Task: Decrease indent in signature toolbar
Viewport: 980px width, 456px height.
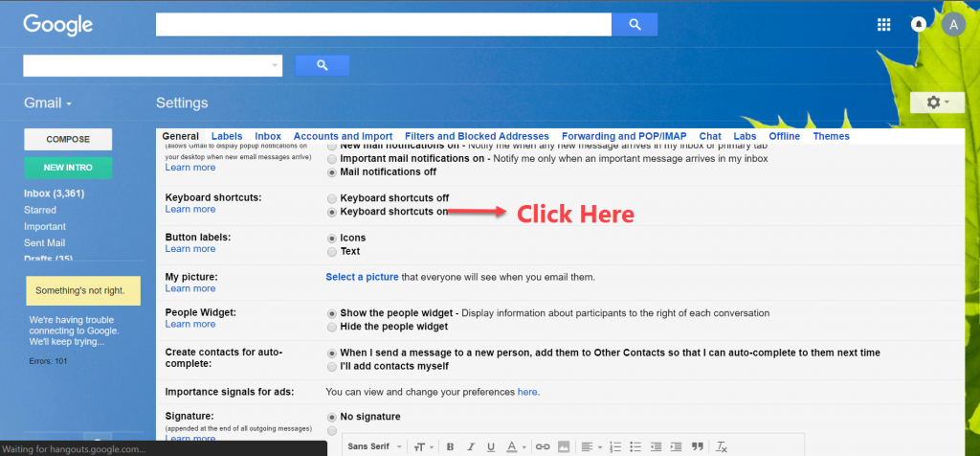Action: 656,446
